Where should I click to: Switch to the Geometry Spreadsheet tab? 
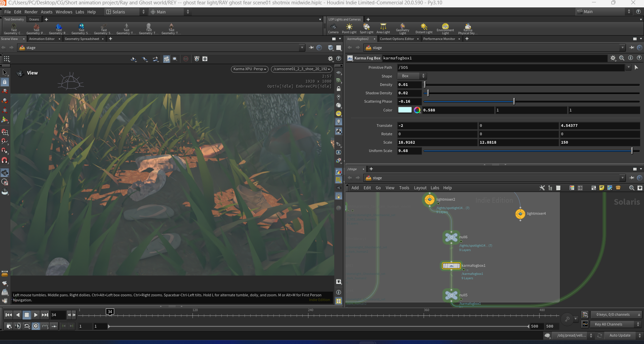(82, 39)
